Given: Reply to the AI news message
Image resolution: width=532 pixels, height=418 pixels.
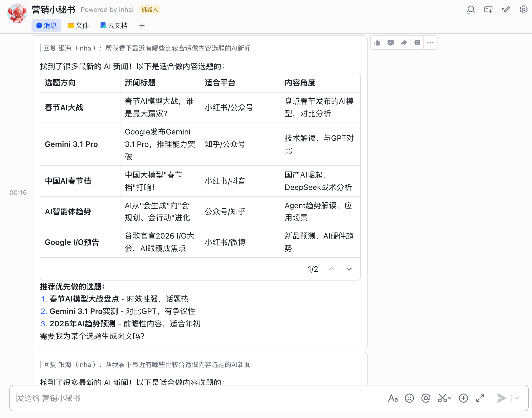Looking at the screenshot, I should coord(390,43).
